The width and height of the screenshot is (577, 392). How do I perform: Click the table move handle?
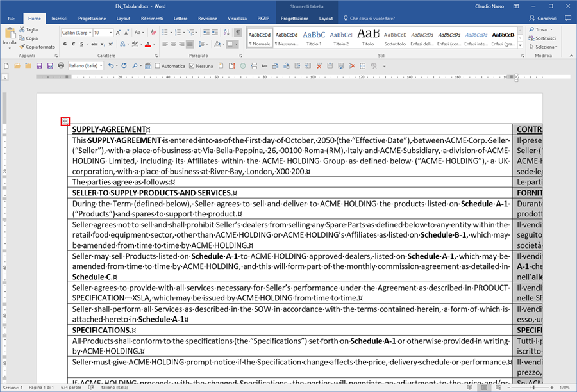tap(65, 121)
